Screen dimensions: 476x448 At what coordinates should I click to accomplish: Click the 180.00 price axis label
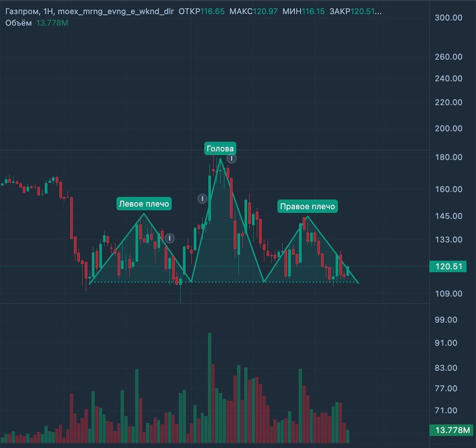coord(448,157)
